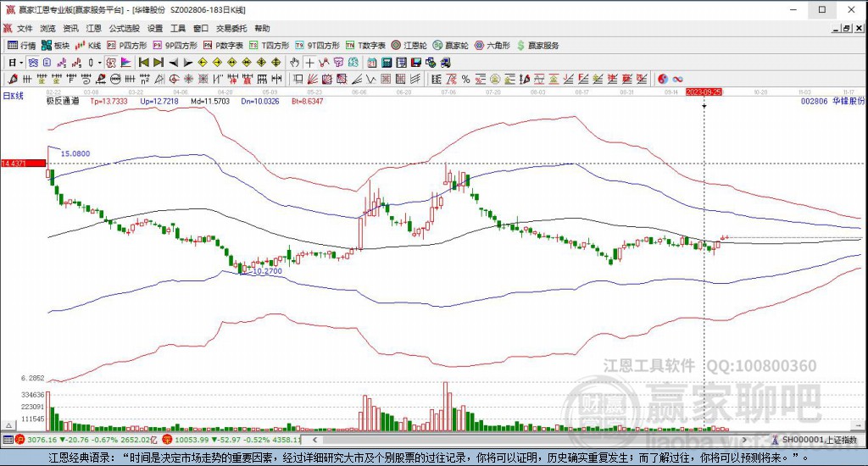Open the 板块 sector view

(x=55, y=46)
